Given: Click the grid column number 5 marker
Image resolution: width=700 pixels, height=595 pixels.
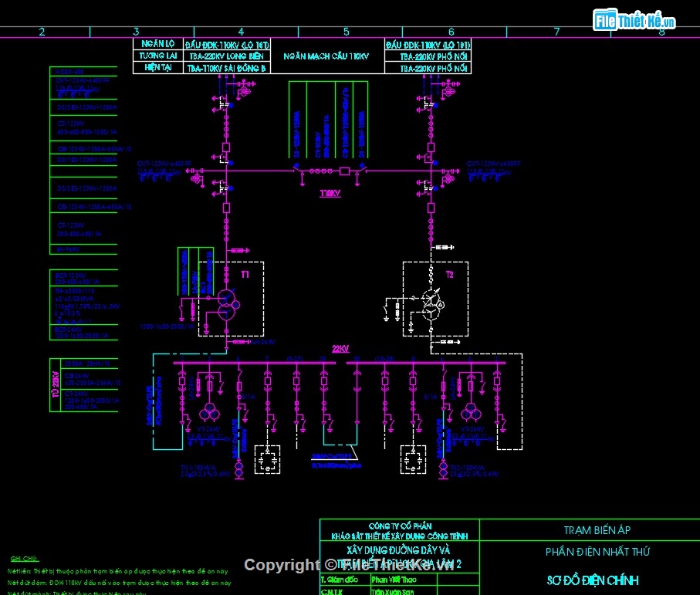Looking at the screenshot, I should click(x=347, y=32).
